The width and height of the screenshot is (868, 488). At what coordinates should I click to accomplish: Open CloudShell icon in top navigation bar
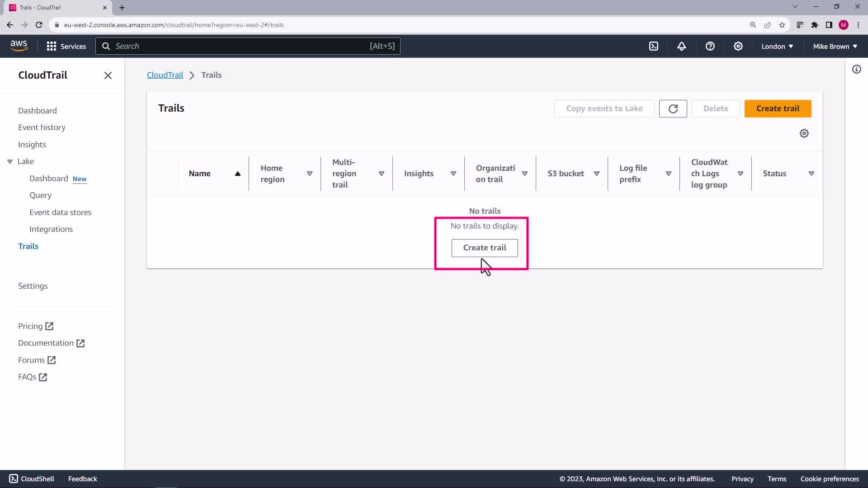[x=654, y=46]
